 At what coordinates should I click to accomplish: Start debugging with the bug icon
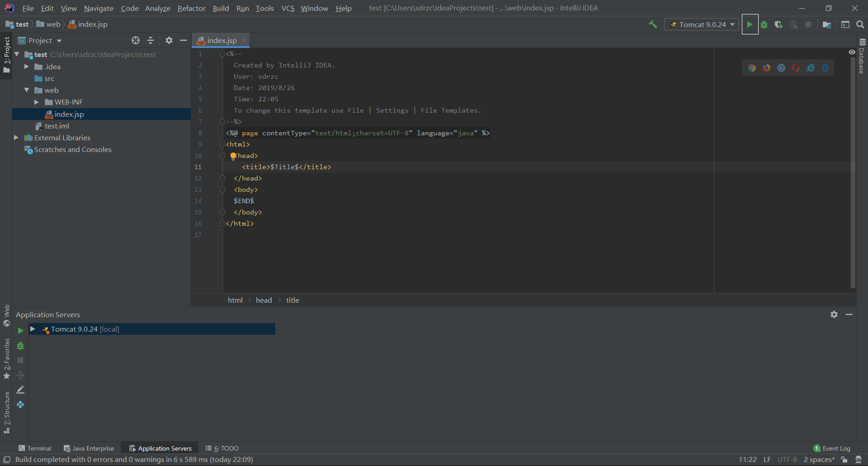click(x=764, y=24)
